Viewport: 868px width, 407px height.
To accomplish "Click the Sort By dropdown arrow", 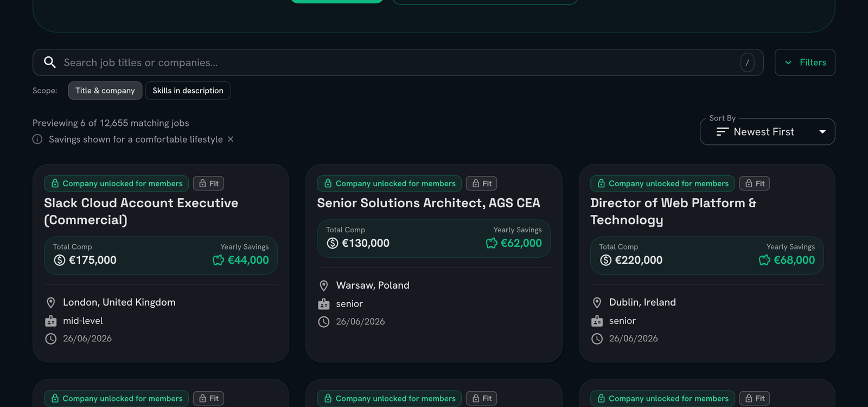I will pos(822,132).
